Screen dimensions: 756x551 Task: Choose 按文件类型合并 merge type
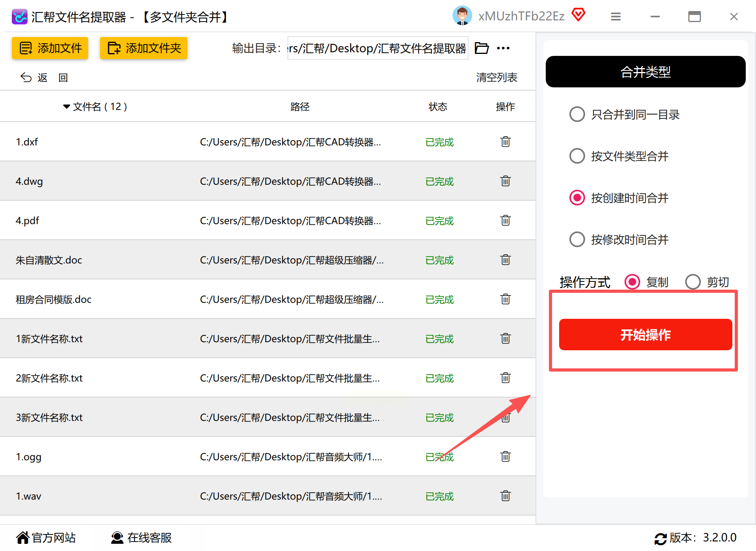577,156
